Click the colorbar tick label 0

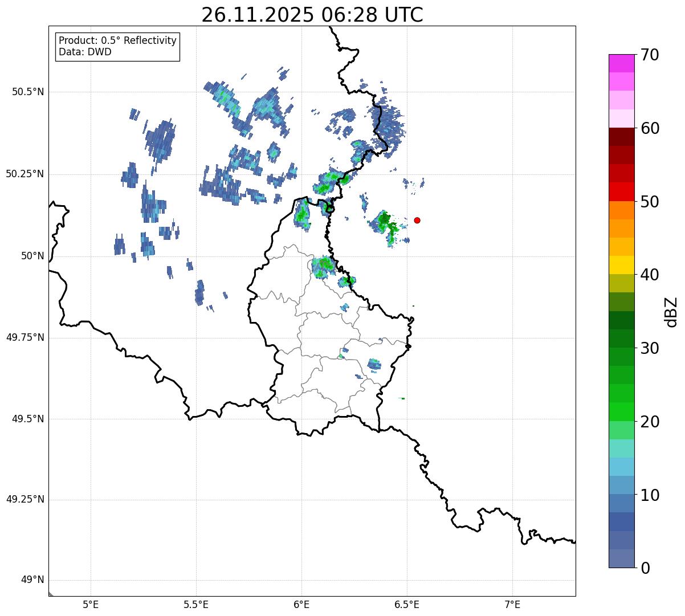tap(645, 569)
